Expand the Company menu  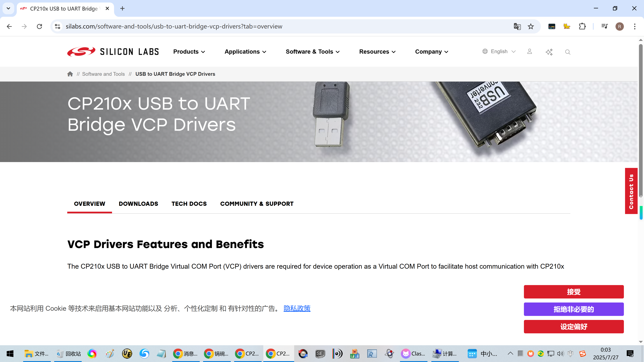pos(432,52)
